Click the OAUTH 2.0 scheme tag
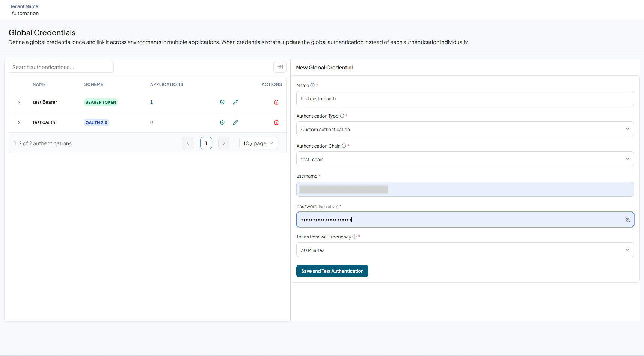The image size is (644, 356). (x=96, y=122)
